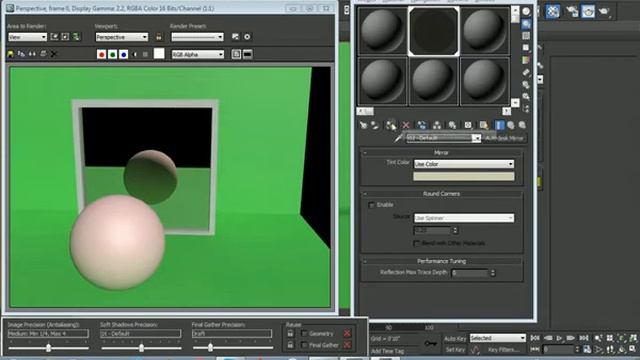Open the RGB Alpha channel dropdown
This screenshot has width=640, height=360.
[198, 54]
